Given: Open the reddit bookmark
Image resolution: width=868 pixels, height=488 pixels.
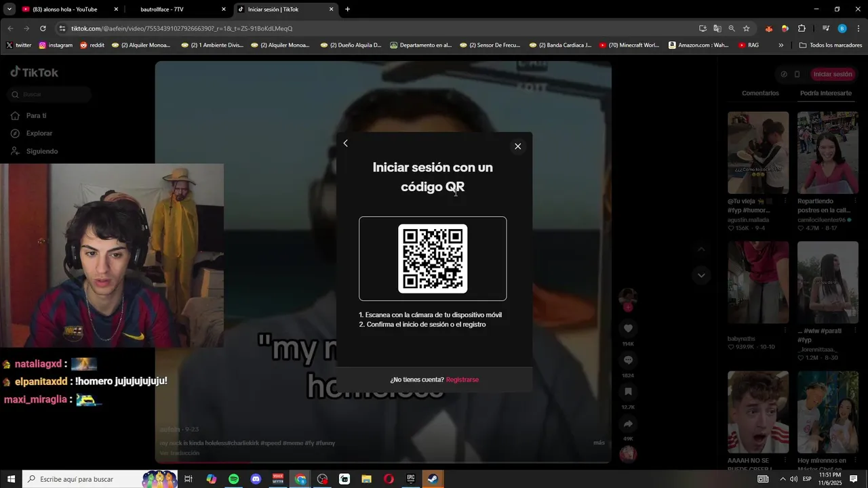Looking at the screenshot, I should click(x=92, y=45).
